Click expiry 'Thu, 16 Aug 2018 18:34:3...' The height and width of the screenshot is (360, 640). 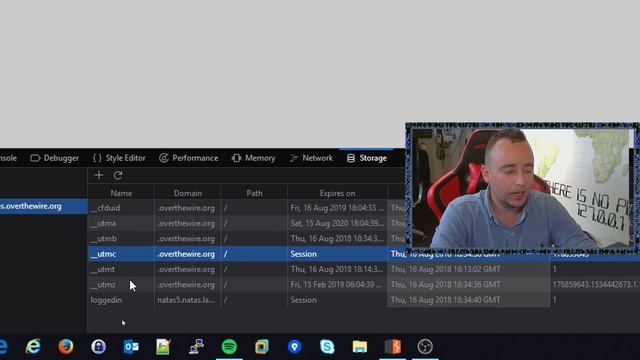337,238
